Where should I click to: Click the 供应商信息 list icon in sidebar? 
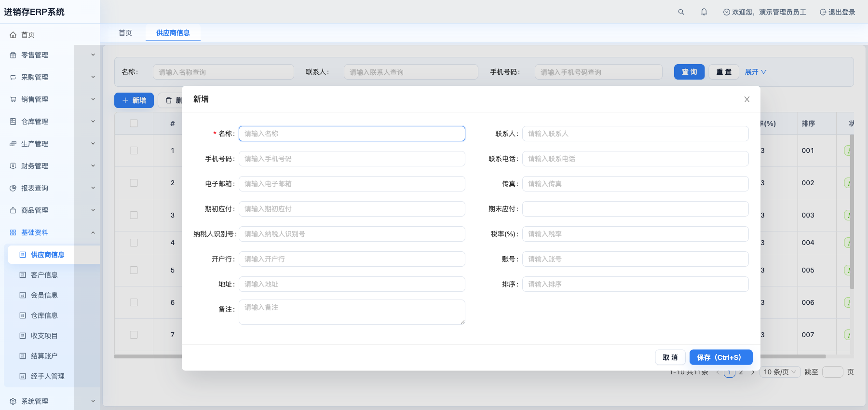coord(23,255)
